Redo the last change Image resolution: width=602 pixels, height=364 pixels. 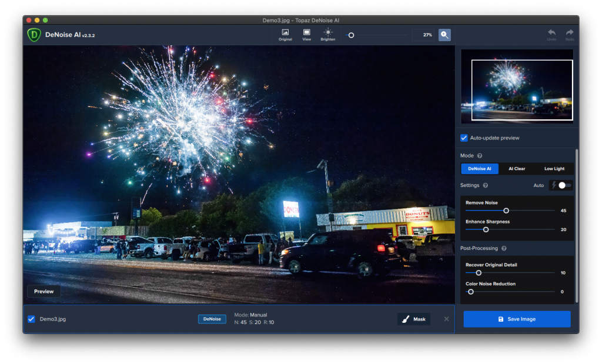(x=570, y=35)
